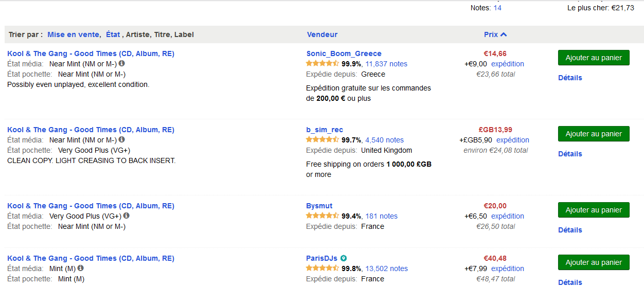Screen dimensions: 644x305
Task: Add the ParisDJs €40,48 listing to cart
Action: [x=594, y=262]
